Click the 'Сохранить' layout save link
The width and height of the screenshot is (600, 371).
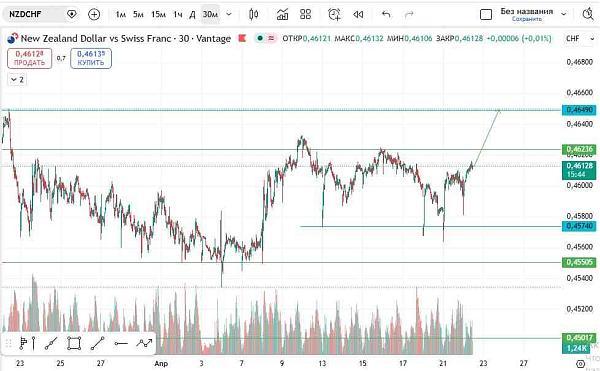pos(527,19)
